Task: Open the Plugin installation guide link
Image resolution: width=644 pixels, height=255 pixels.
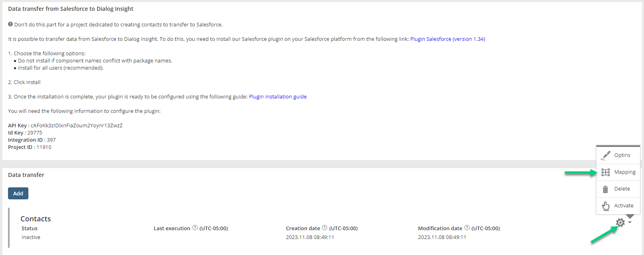Action: [x=278, y=97]
